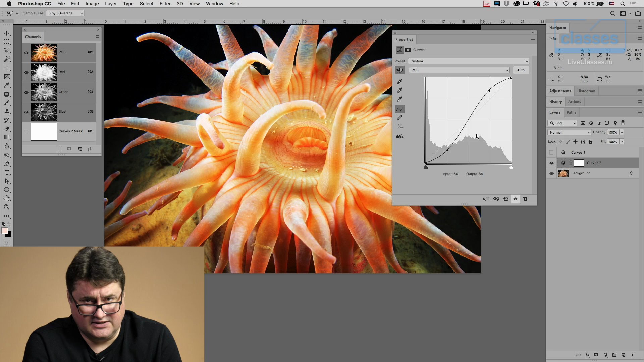The height and width of the screenshot is (362, 644).
Task: Choose the edit points curve mode
Action: coord(400,109)
